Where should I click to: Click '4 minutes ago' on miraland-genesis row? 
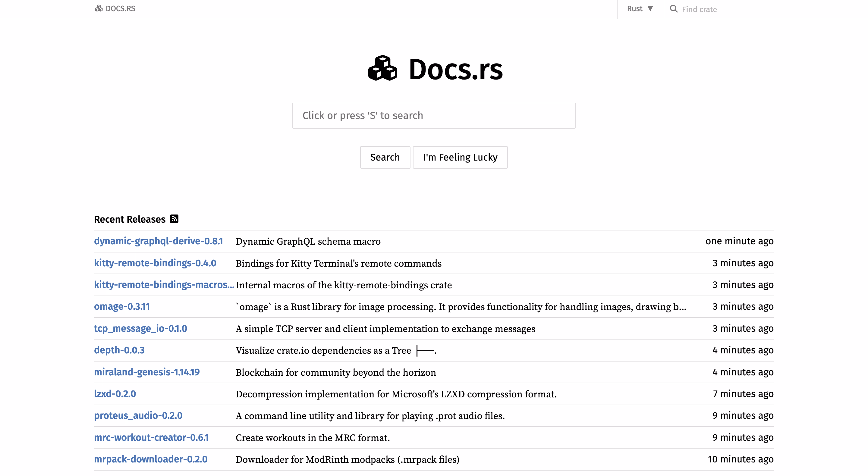tap(743, 372)
